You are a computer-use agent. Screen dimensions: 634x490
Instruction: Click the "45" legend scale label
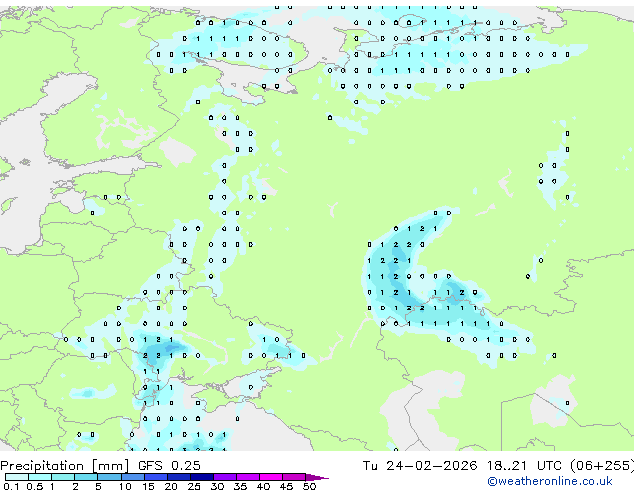tap(286, 486)
